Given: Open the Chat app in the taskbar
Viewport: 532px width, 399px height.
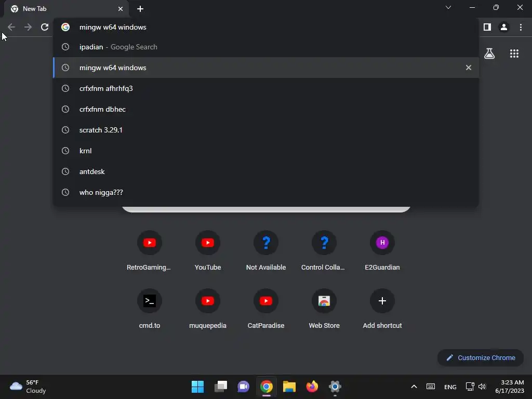Looking at the screenshot, I should pos(243,387).
